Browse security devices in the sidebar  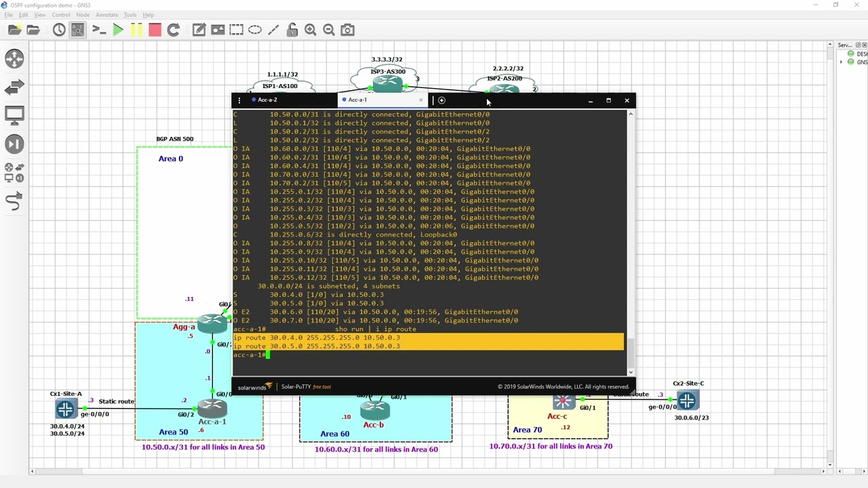(14, 144)
